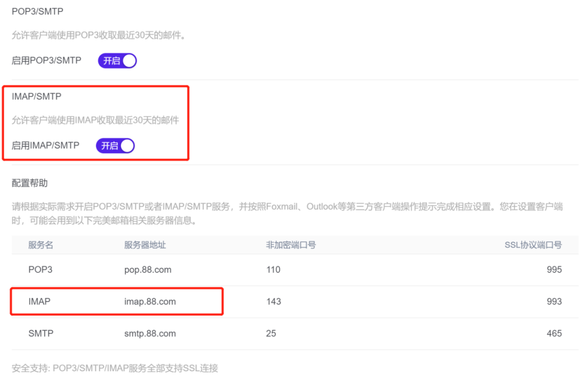Click the POP3 row in the table
588x382 pixels.
click(40, 269)
